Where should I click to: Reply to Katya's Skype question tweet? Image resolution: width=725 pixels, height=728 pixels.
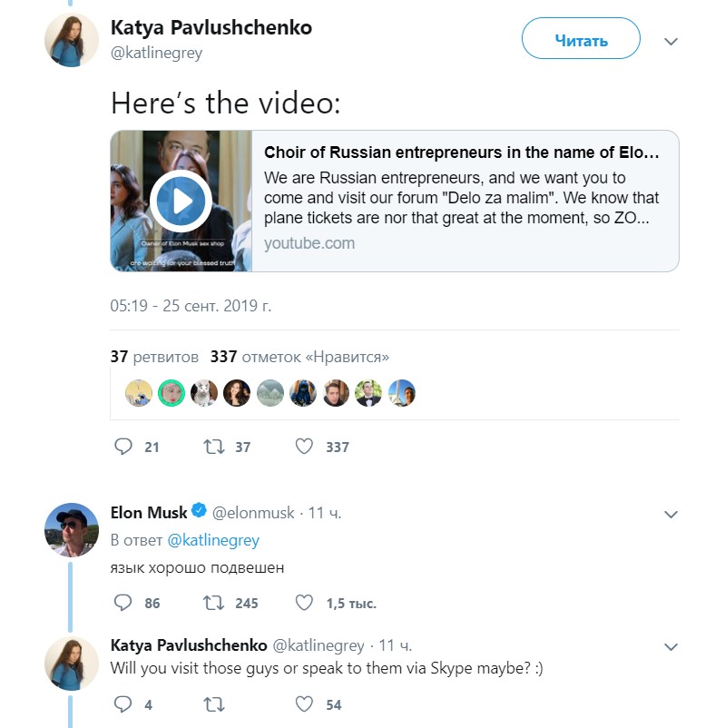(x=123, y=704)
